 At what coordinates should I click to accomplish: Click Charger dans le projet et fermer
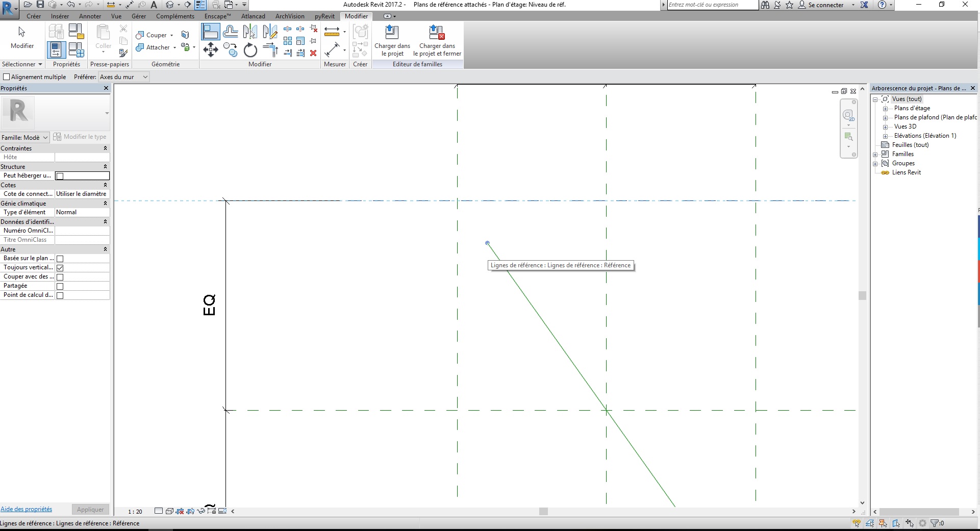click(x=437, y=41)
